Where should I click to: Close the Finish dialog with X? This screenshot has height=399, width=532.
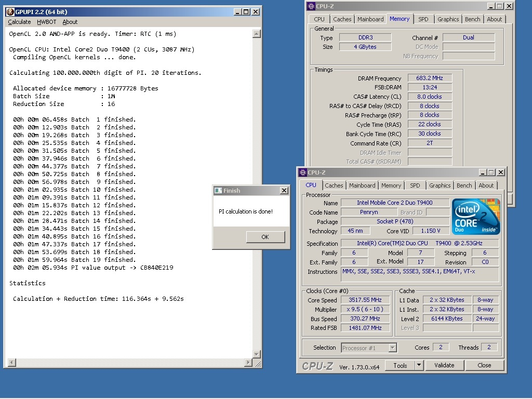click(284, 191)
